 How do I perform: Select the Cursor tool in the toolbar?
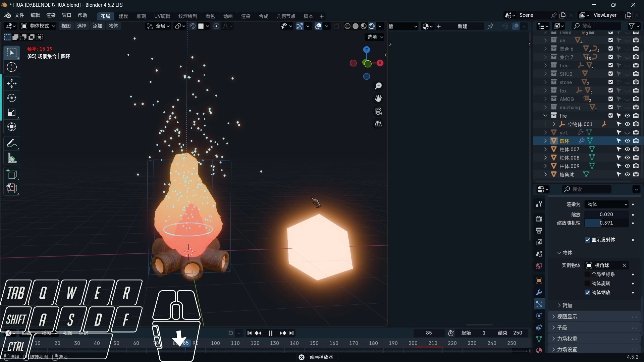(x=12, y=67)
